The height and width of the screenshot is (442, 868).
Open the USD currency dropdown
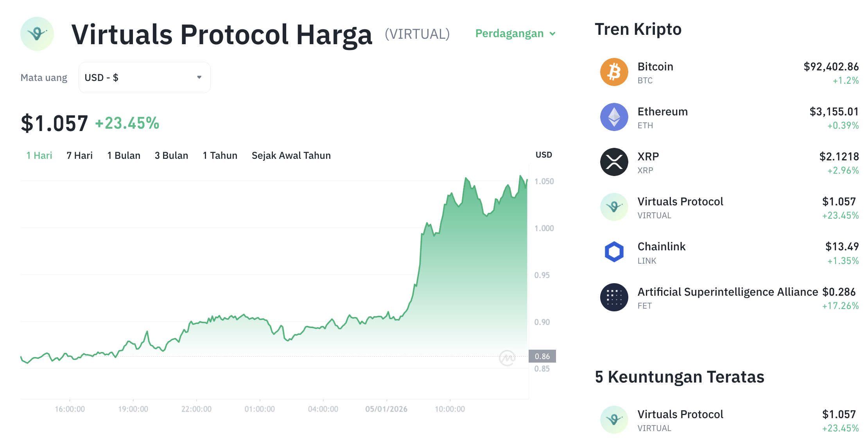[144, 77]
